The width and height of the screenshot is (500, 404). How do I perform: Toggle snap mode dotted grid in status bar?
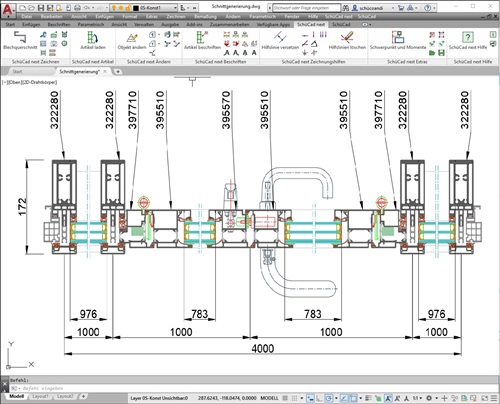294,398
